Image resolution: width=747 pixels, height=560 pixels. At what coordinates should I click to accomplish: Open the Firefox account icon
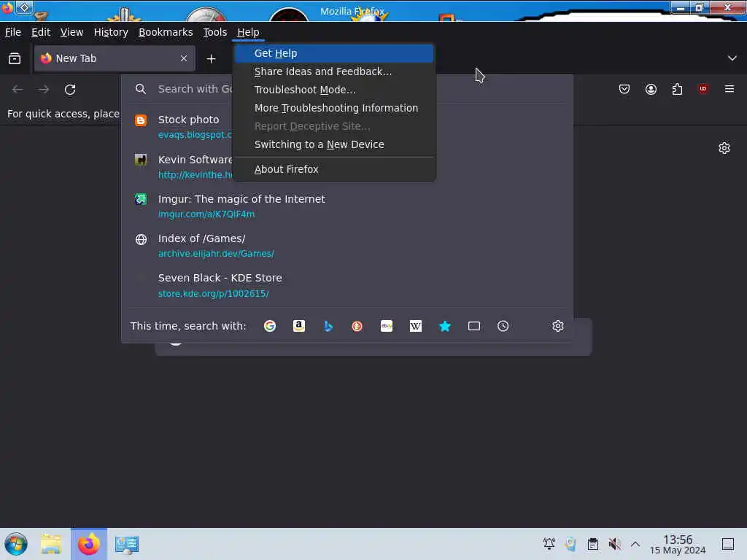[651, 89]
